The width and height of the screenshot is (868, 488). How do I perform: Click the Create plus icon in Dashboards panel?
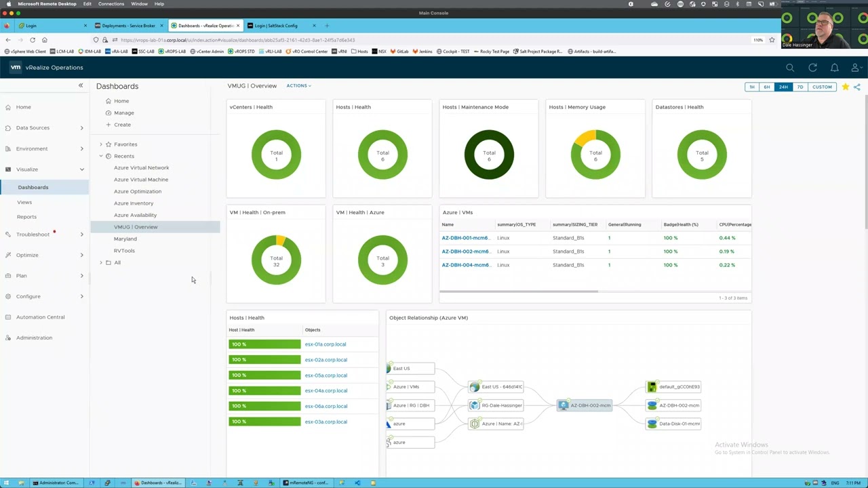pyautogui.click(x=108, y=125)
